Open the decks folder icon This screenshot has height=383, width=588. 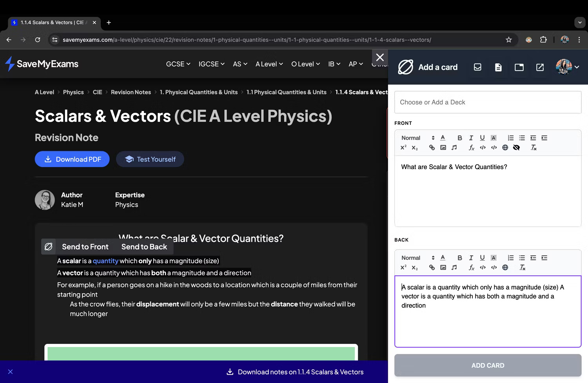click(519, 67)
